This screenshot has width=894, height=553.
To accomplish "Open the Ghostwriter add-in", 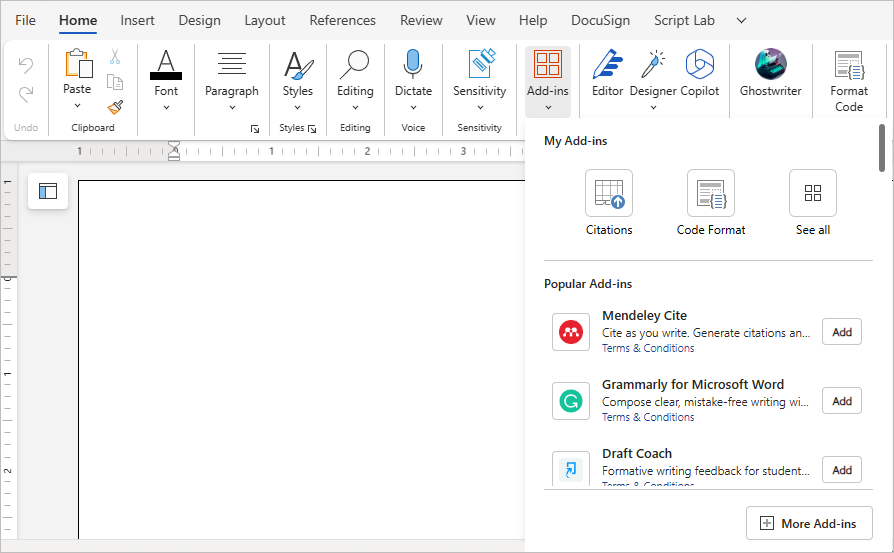I will click(x=770, y=73).
